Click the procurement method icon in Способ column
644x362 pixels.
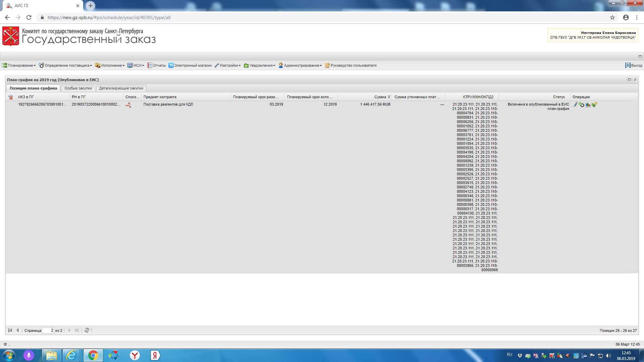click(x=128, y=105)
